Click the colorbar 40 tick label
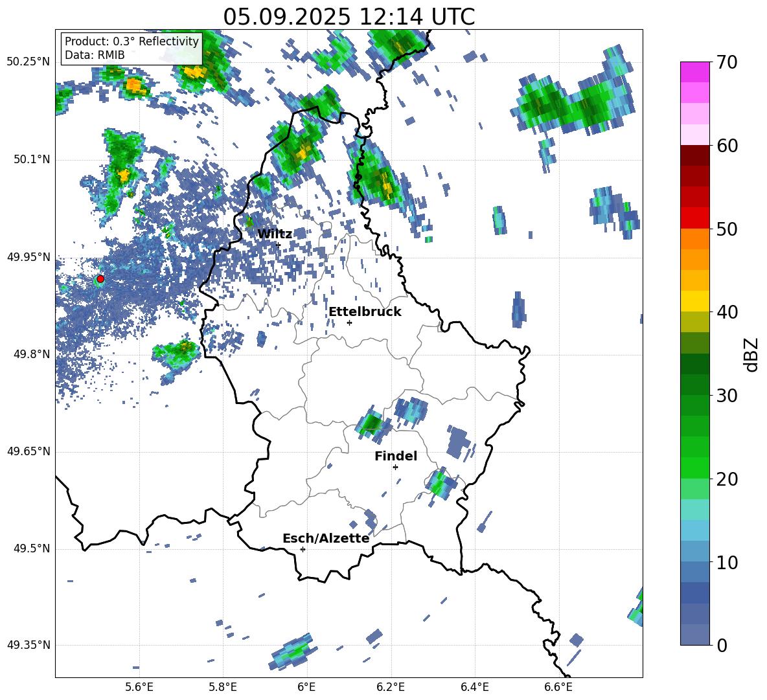Image resolution: width=767 pixels, height=700 pixels. pos(727,312)
